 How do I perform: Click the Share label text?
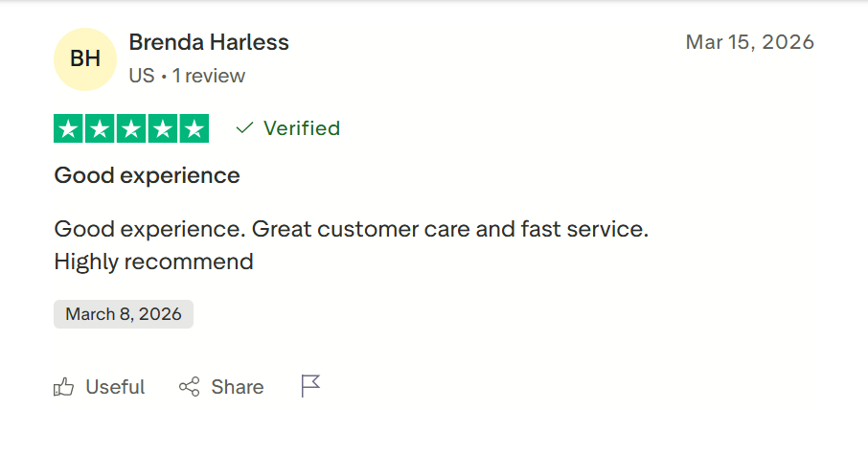(x=238, y=387)
